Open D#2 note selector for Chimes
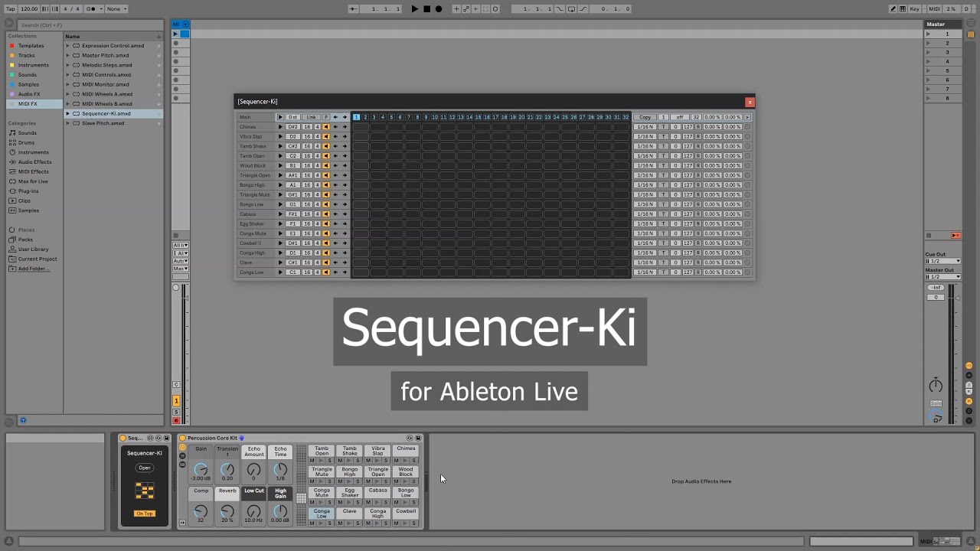Image resolution: width=980 pixels, height=551 pixels. pos(292,127)
